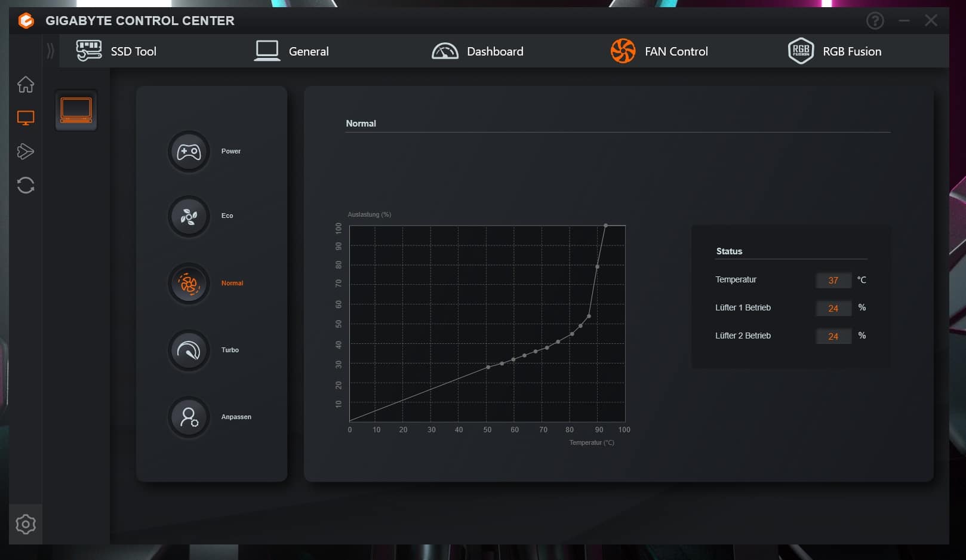
Task: Click the top point of the fan curve
Action: [605, 226]
